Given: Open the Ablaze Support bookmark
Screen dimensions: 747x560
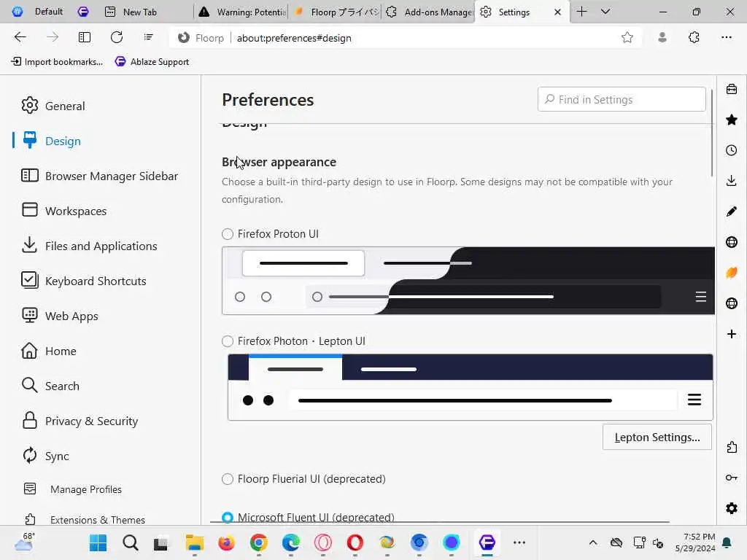Looking at the screenshot, I should (152, 62).
